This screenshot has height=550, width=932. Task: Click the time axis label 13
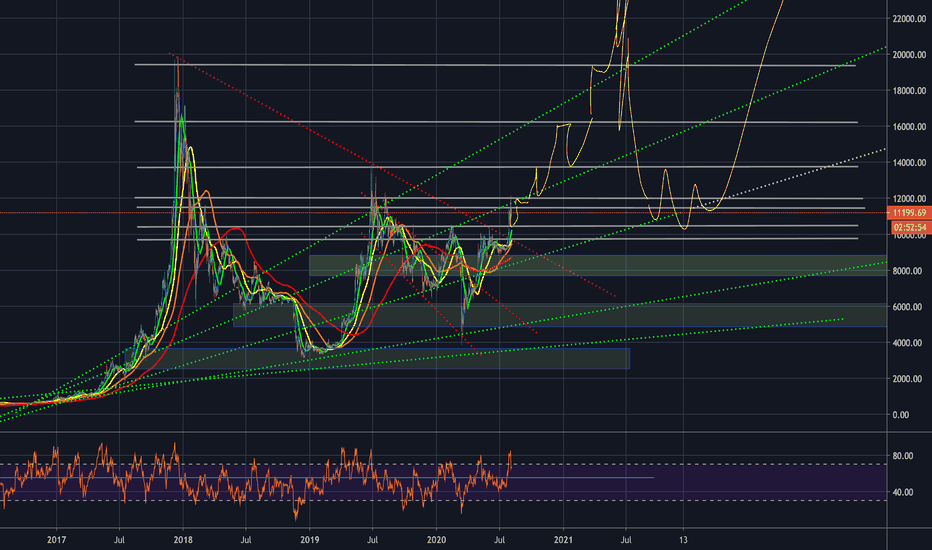point(684,540)
